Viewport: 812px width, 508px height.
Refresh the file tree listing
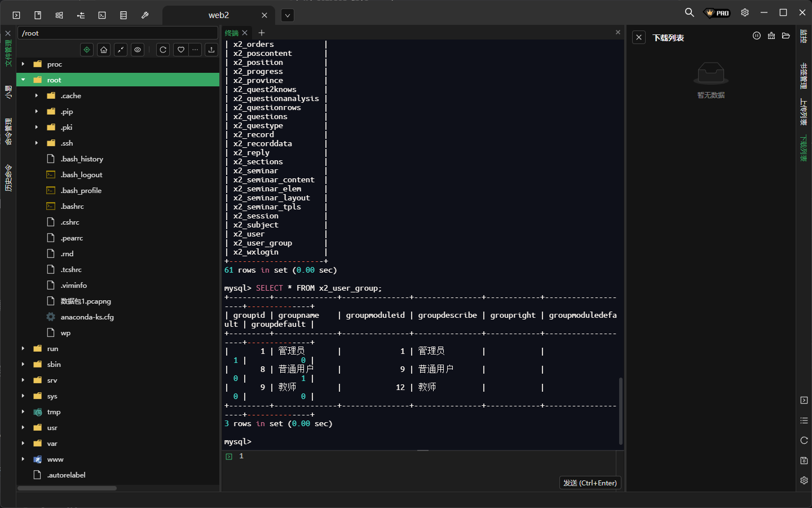pyautogui.click(x=163, y=50)
